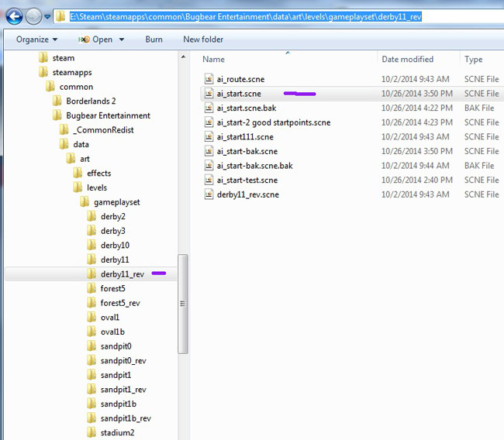Click the ai_start111.scne file icon
The image size is (504, 440).
[x=209, y=137]
